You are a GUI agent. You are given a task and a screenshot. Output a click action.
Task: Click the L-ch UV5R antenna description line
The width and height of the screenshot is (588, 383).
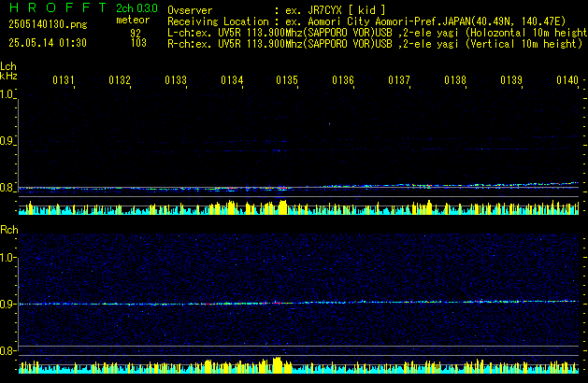point(378,33)
